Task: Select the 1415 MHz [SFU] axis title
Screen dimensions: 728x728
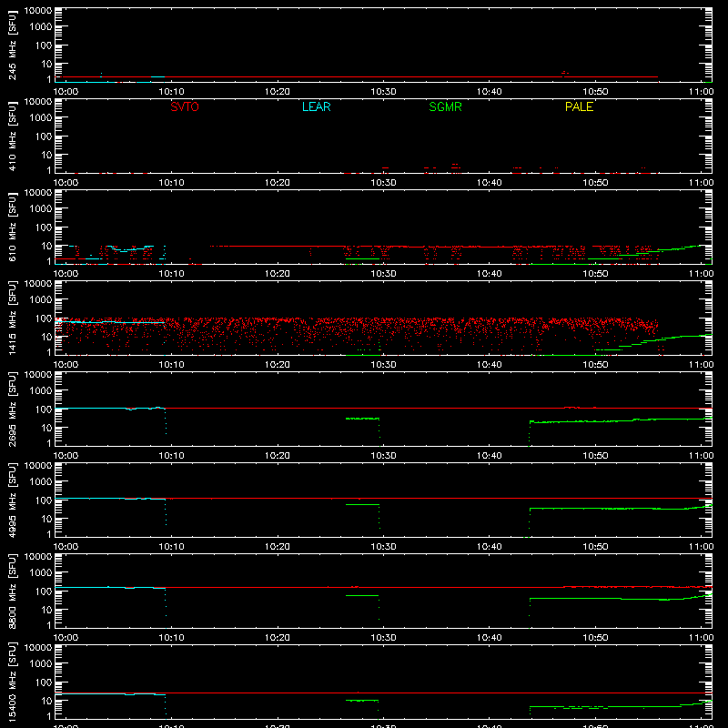Action: coord(12,318)
